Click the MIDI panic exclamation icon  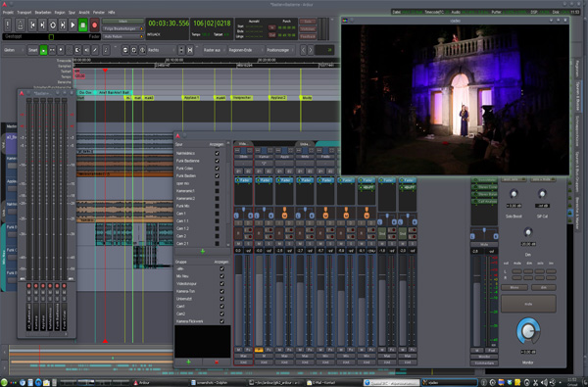click(8, 25)
